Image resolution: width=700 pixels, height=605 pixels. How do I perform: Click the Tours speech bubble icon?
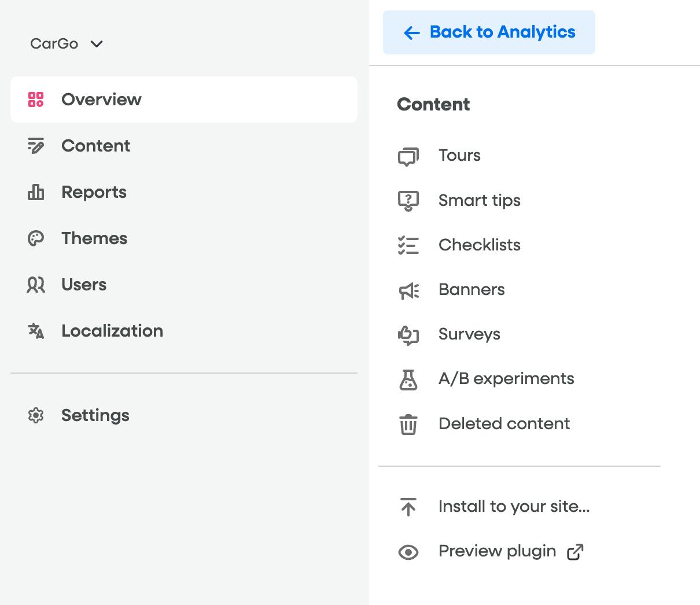coord(408,156)
